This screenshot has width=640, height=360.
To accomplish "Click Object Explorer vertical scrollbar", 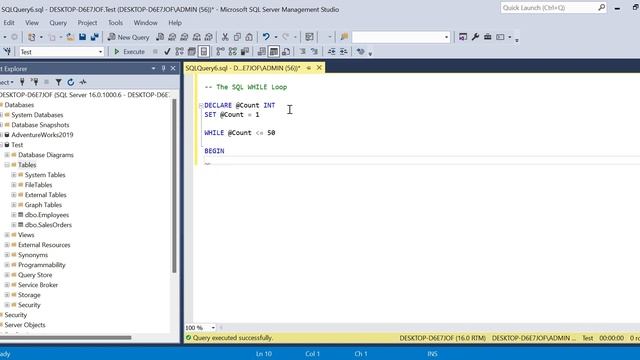I will point(174,186).
